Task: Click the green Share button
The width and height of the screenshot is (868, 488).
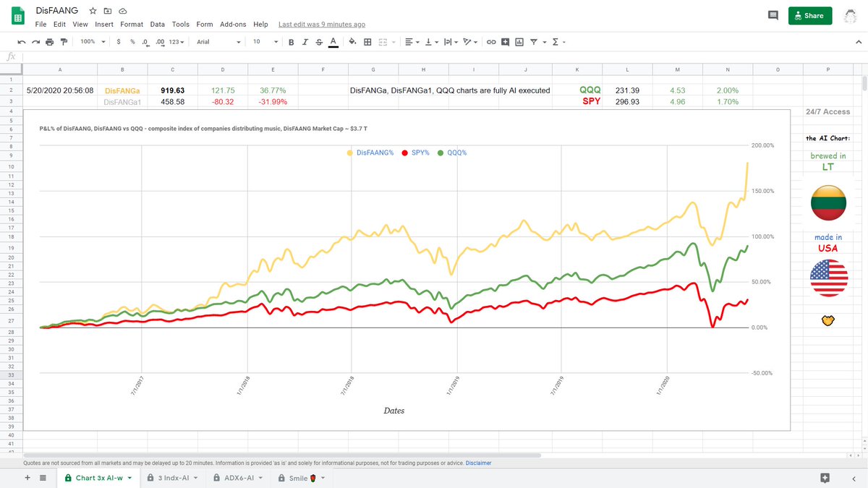Action: tap(810, 15)
